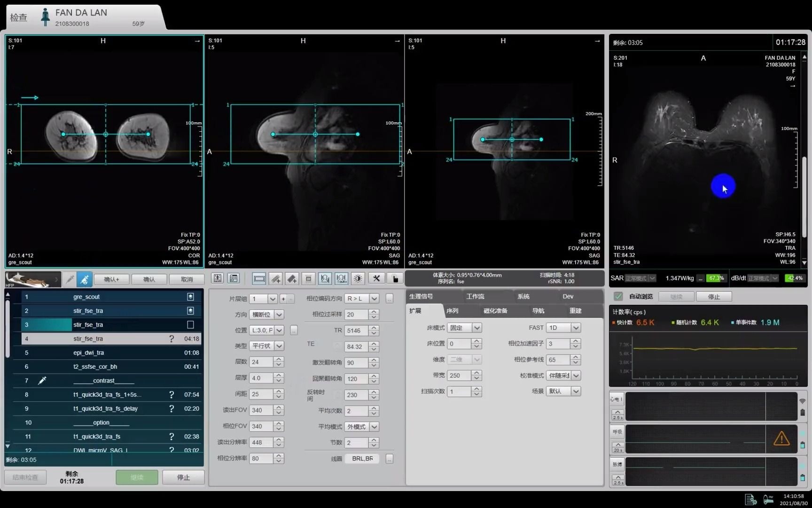The image size is (812, 508).
Task: Toggle checkbox on running stir_fse_tra row 3
Action: coord(190,325)
